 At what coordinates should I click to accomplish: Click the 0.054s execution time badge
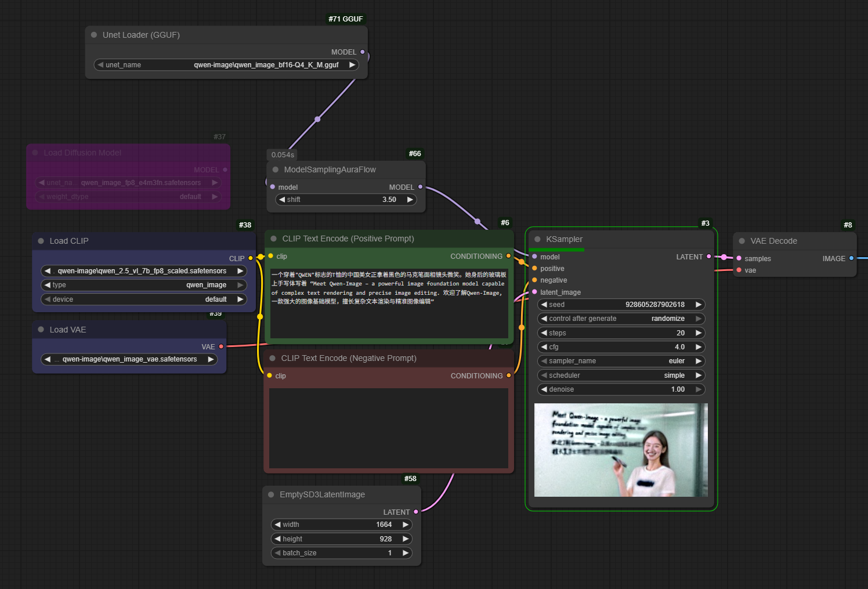pos(283,155)
